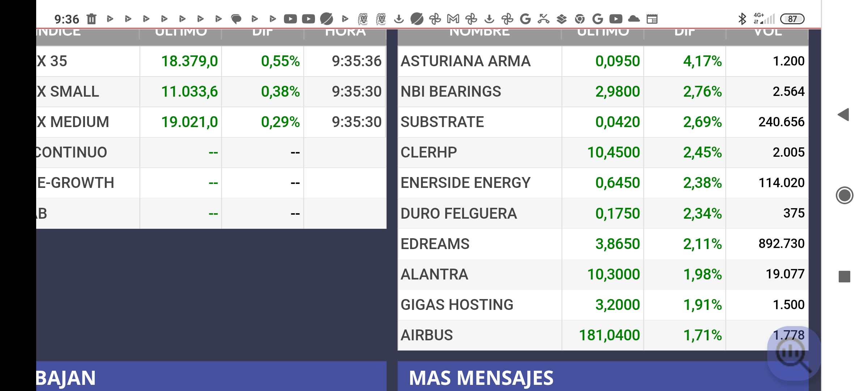The height and width of the screenshot is (391, 868).
Task: Open the X MEDIUM index row
Action: (x=211, y=122)
